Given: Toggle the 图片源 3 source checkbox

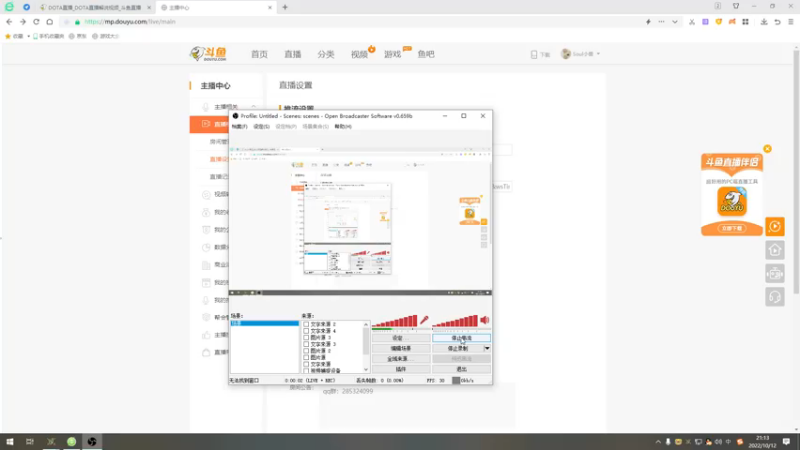Looking at the screenshot, I should click(306, 338).
